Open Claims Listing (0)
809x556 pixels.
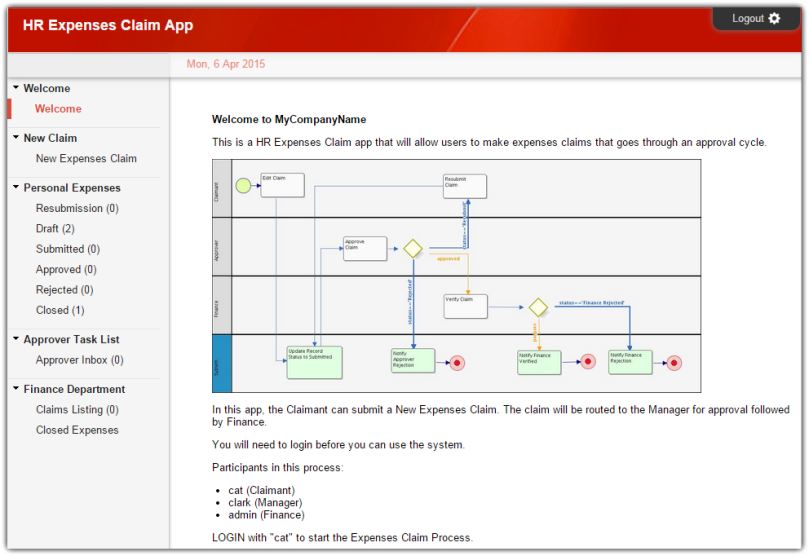[x=77, y=410]
